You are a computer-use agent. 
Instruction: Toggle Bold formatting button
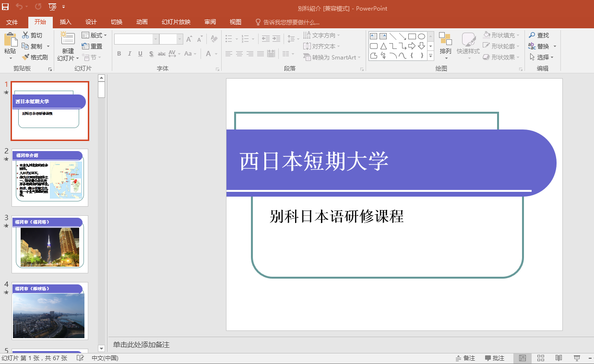click(x=119, y=54)
